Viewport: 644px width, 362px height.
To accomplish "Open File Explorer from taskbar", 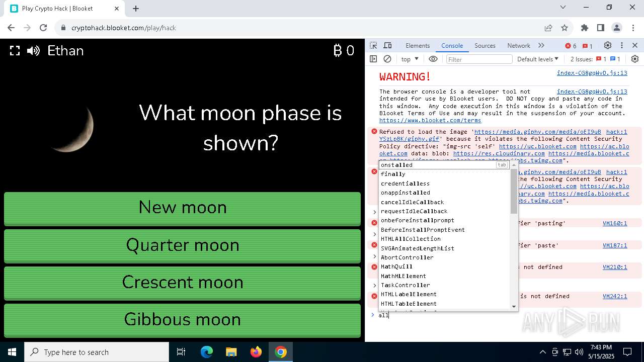I will 231,352.
